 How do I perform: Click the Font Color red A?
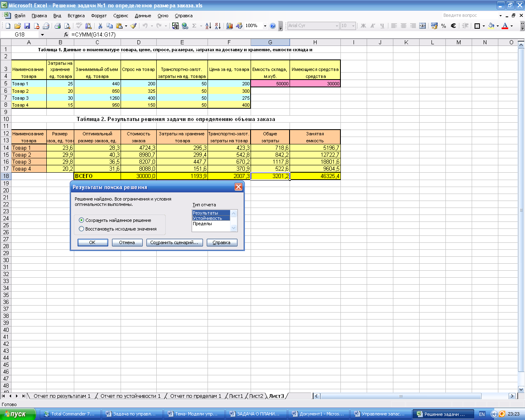click(x=505, y=26)
